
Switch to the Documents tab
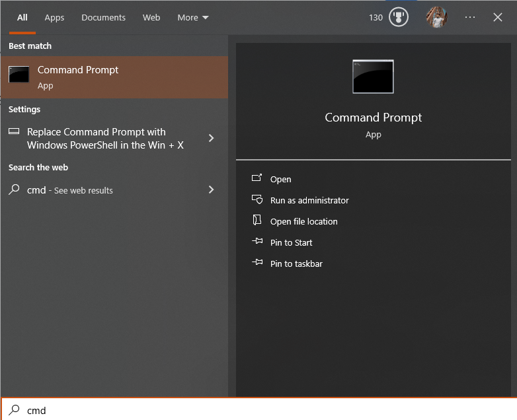(x=104, y=17)
